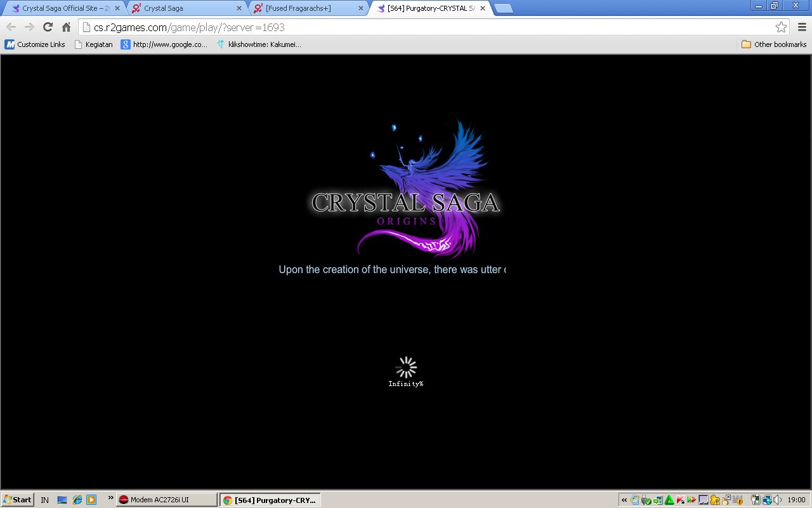Reload the current page
812x508 pixels.
point(48,27)
